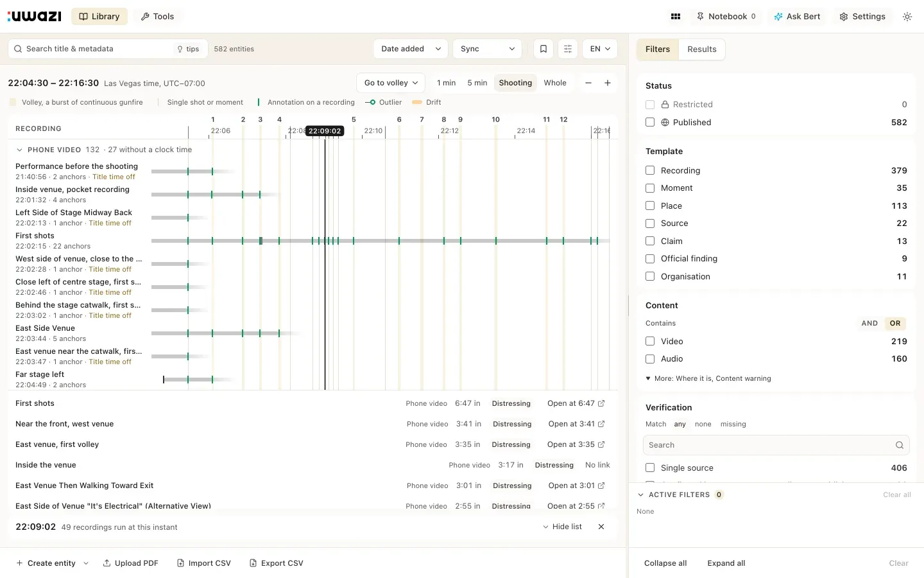Open Settings gear
924x578 pixels.
pyautogui.click(x=862, y=17)
